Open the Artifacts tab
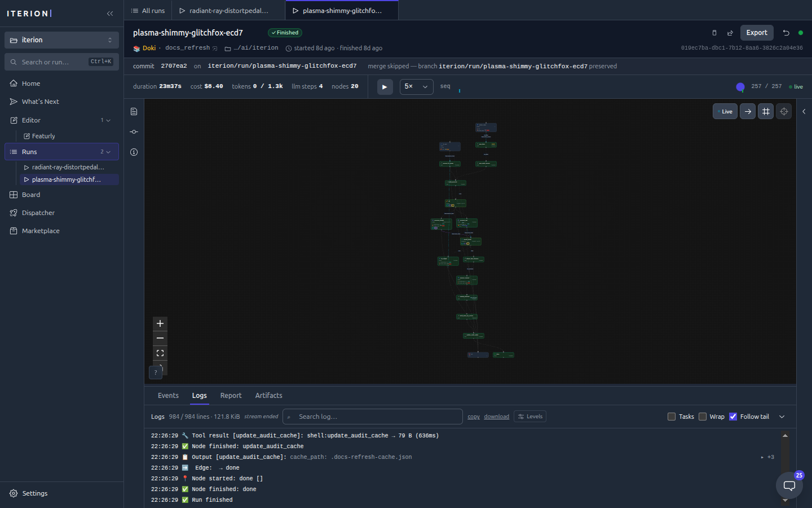The height and width of the screenshot is (508, 812). click(x=268, y=396)
